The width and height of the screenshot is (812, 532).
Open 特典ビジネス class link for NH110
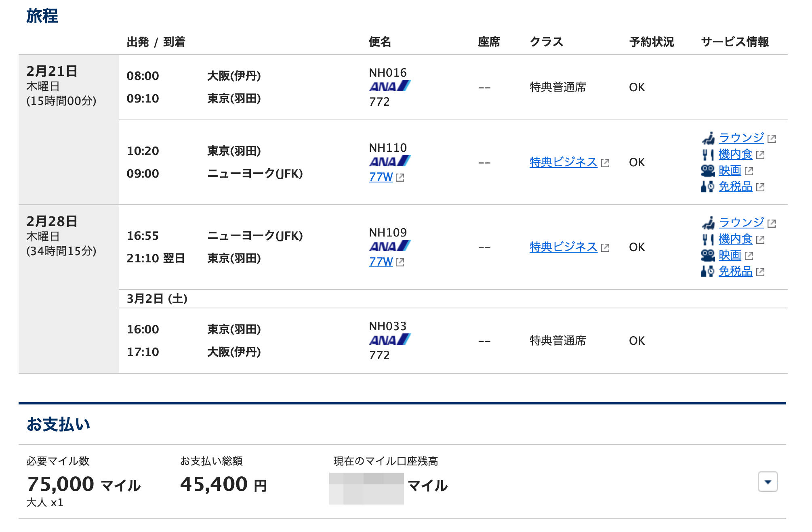pyautogui.click(x=563, y=162)
